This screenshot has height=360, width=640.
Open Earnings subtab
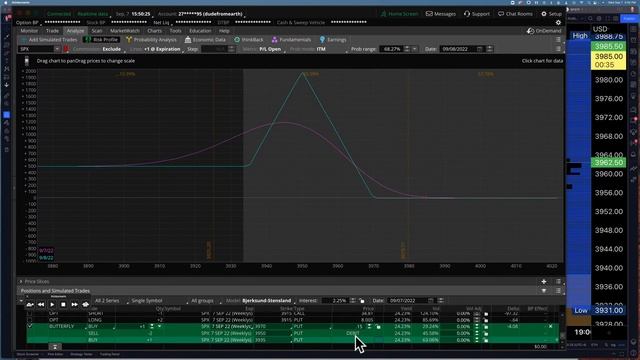pos(333,40)
